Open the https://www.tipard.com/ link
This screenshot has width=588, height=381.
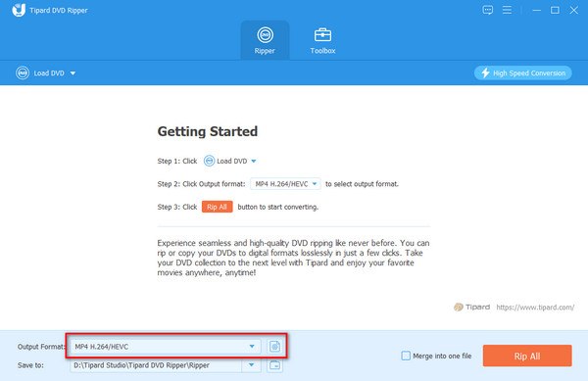point(535,308)
